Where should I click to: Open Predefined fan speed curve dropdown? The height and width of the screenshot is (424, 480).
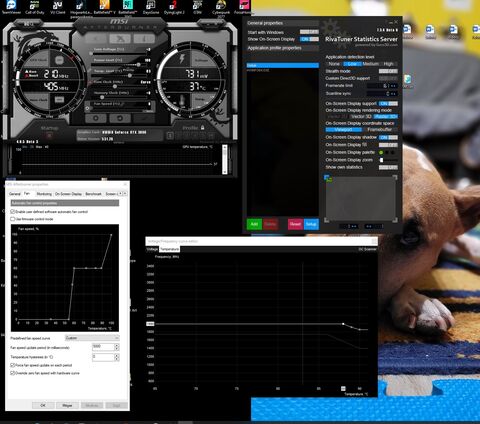(92, 338)
